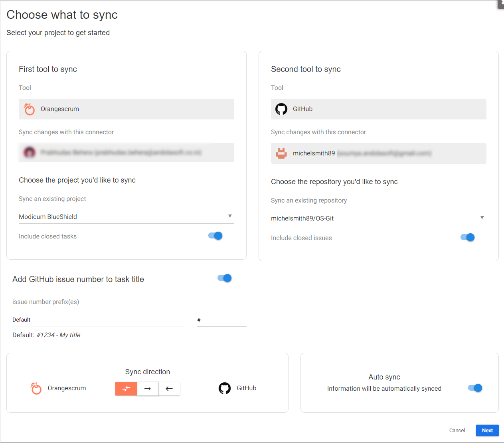Click 'Choose the repository you'd like to sync' text
The width and height of the screenshot is (504, 443).
click(x=334, y=182)
